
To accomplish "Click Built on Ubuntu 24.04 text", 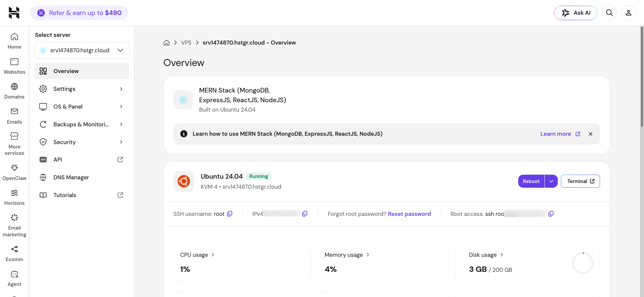I will pos(227,110).
